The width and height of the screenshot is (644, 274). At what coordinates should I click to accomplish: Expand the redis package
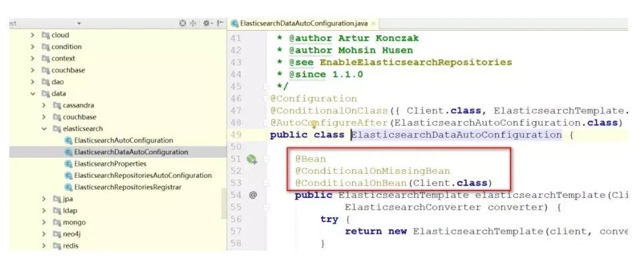coord(44,246)
